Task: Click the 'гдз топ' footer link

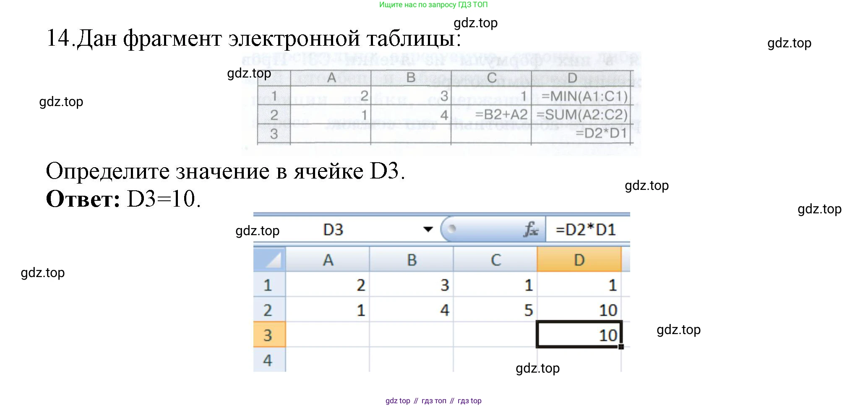Action: tap(434, 401)
